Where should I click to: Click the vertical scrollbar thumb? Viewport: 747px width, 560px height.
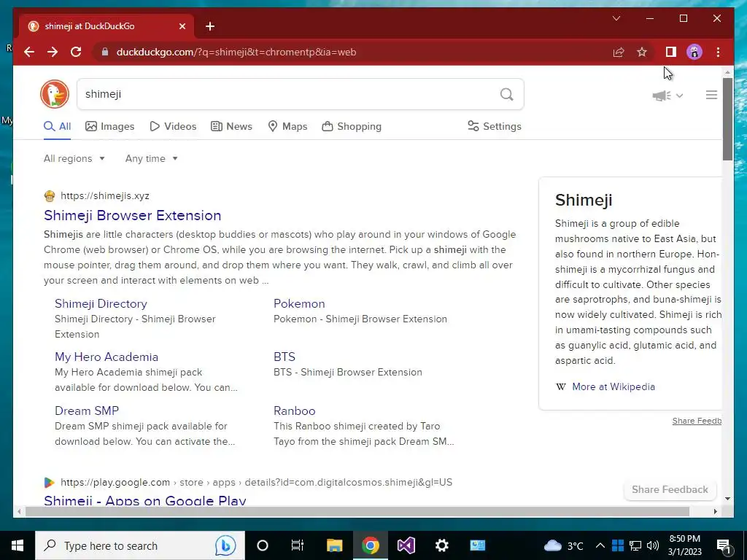coord(727,119)
